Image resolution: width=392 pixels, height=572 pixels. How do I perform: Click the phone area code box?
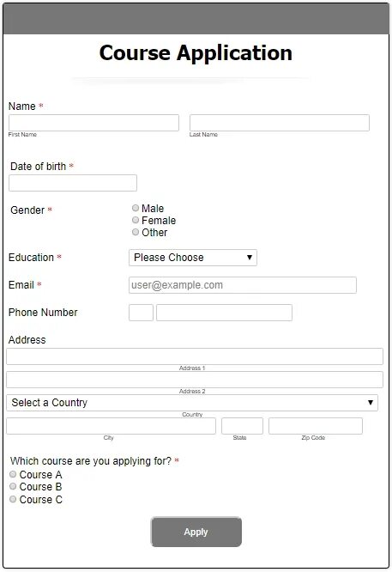click(141, 313)
